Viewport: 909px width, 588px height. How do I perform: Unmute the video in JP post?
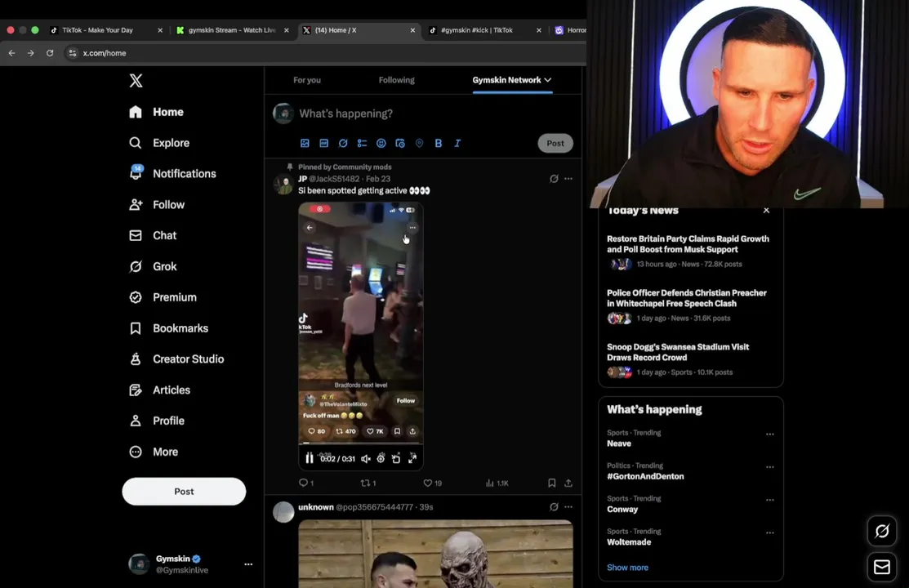tap(366, 459)
